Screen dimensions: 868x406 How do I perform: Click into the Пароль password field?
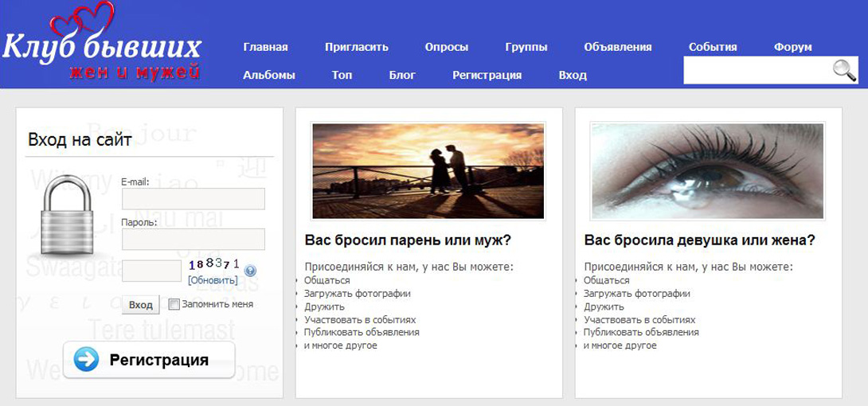point(193,239)
